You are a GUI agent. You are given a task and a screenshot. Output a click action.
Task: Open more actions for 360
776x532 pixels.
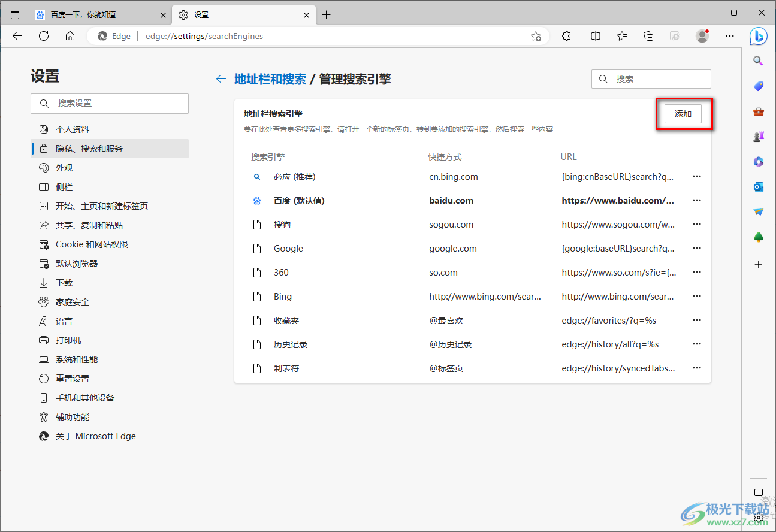point(696,273)
